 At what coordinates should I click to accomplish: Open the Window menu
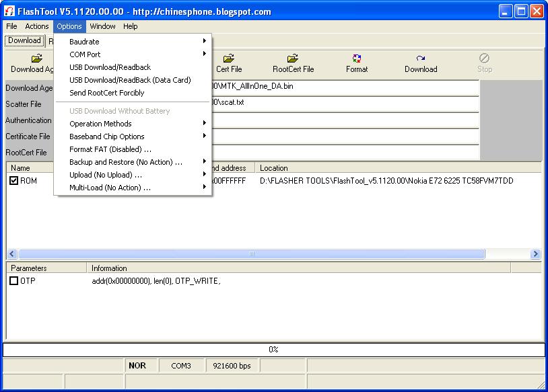pyautogui.click(x=102, y=26)
